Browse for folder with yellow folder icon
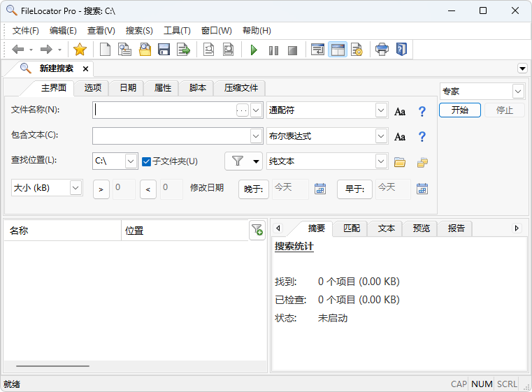The image size is (532, 392). [400, 162]
